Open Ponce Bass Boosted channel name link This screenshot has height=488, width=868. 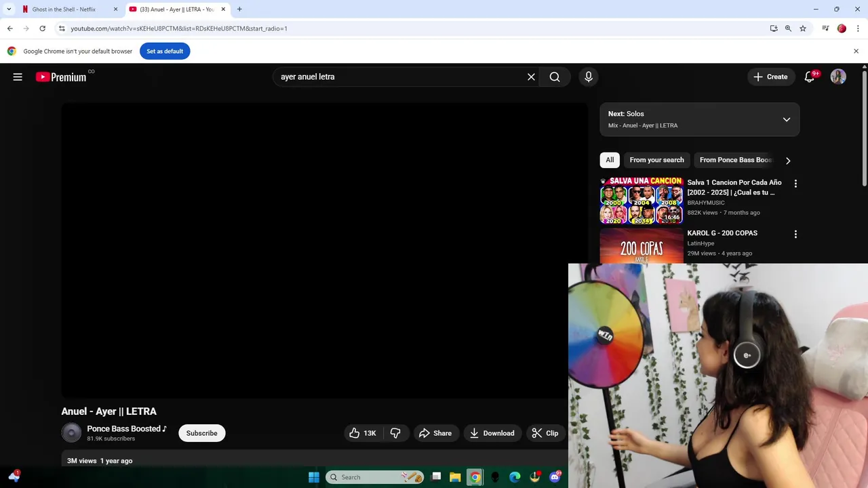tap(126, 428)
